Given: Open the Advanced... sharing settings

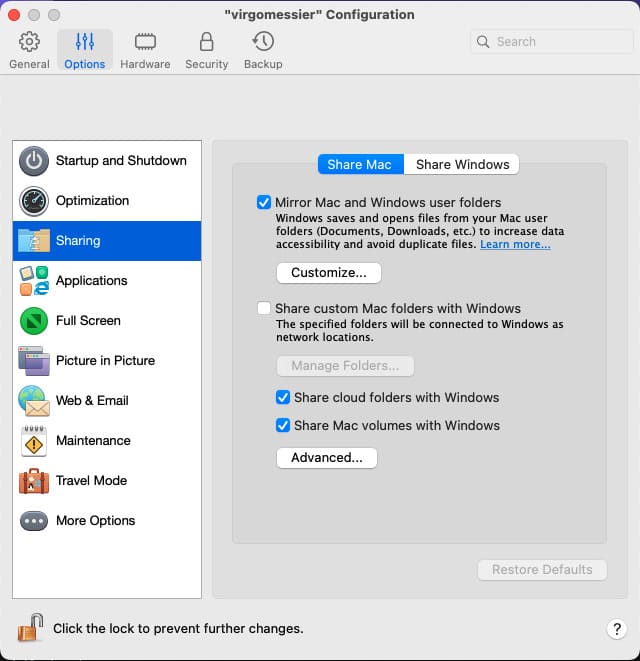Looking at the screenshot, I should 326,458.
